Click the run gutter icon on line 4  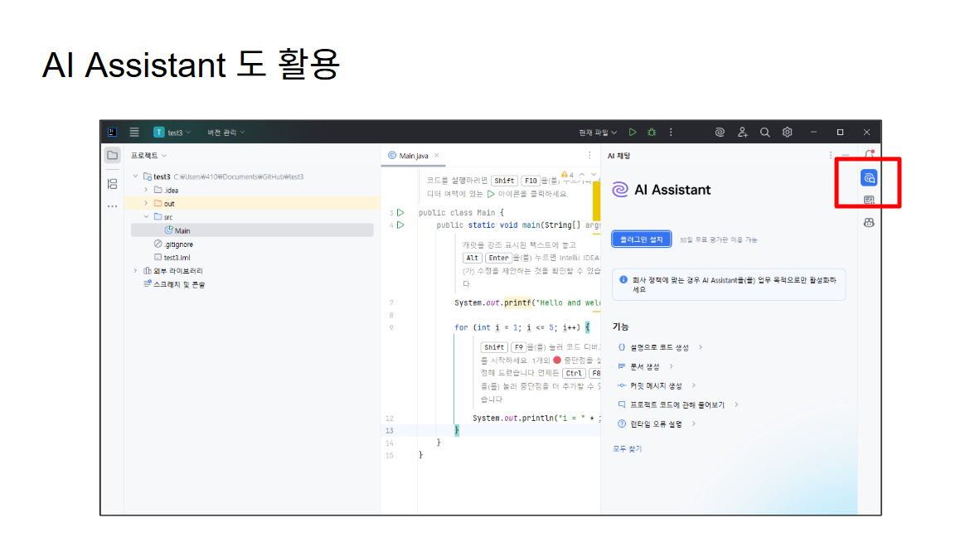point(400,225)
